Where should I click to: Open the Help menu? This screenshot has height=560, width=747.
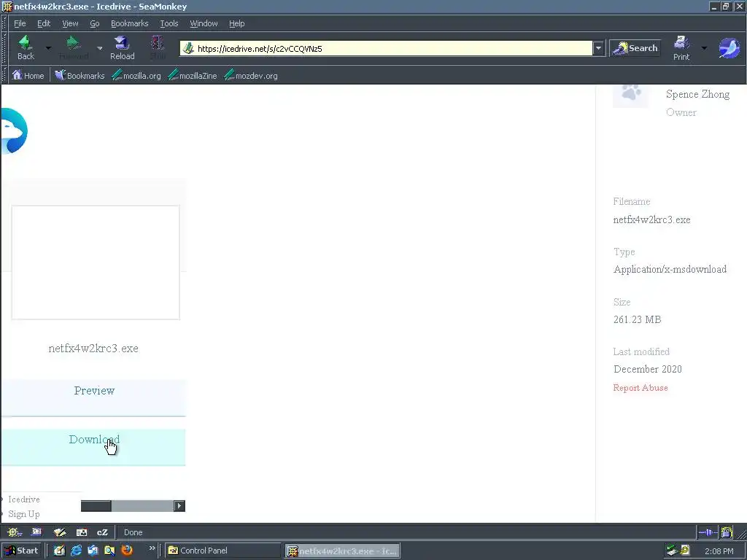click(237, 23)
